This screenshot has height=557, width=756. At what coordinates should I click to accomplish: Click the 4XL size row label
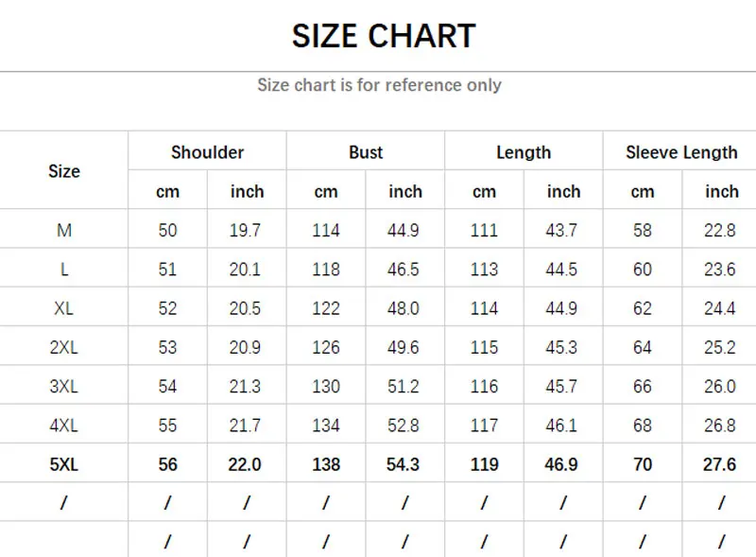click(x=64, y=426)
